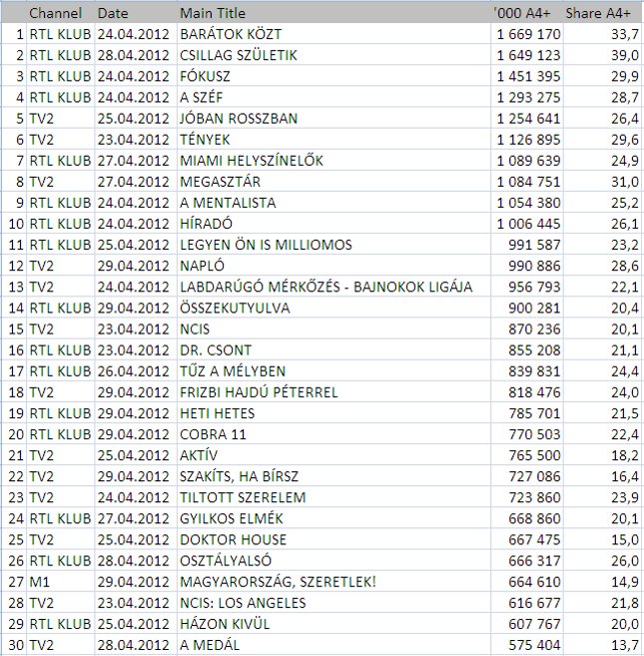Click viewer value 1 649 123

[x=528, y=55]
